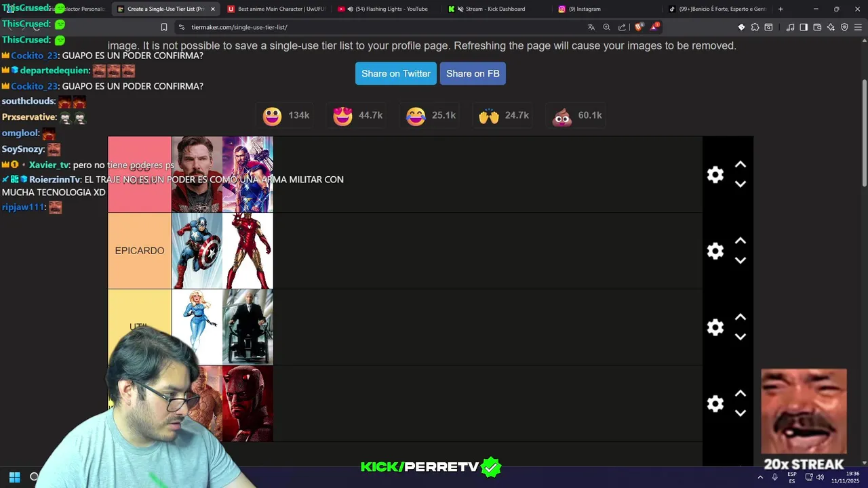The width and height of the screenshot is (868, 488).
Task: Select the Daredevil image
Action: click(248, 404)
